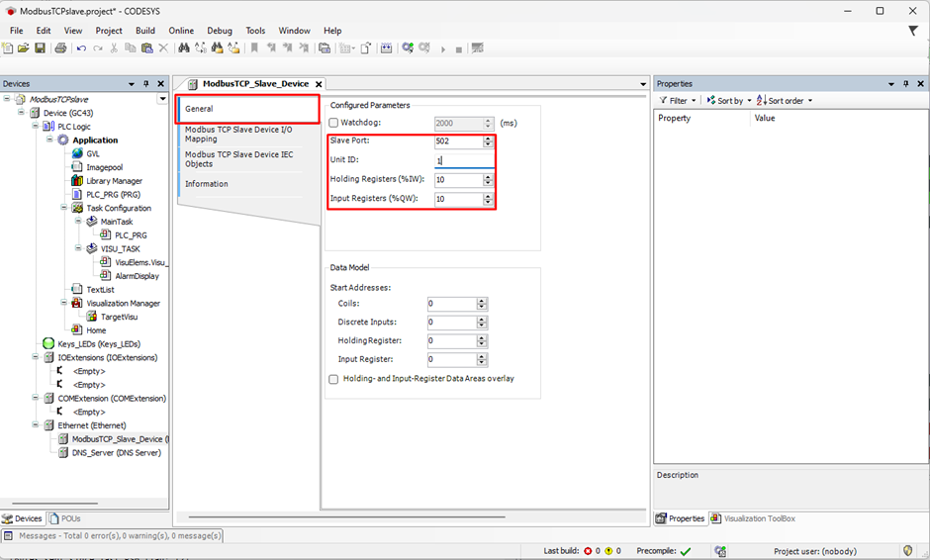The width and height of the screenshot is (930, 560).
Task: Click the Sort order A-Z icon
Action: click(x=762, y=100)
